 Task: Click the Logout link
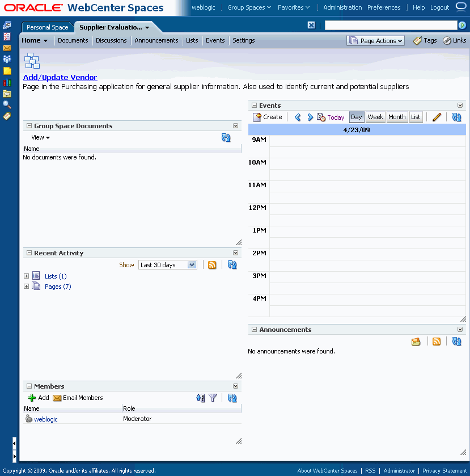439,7
